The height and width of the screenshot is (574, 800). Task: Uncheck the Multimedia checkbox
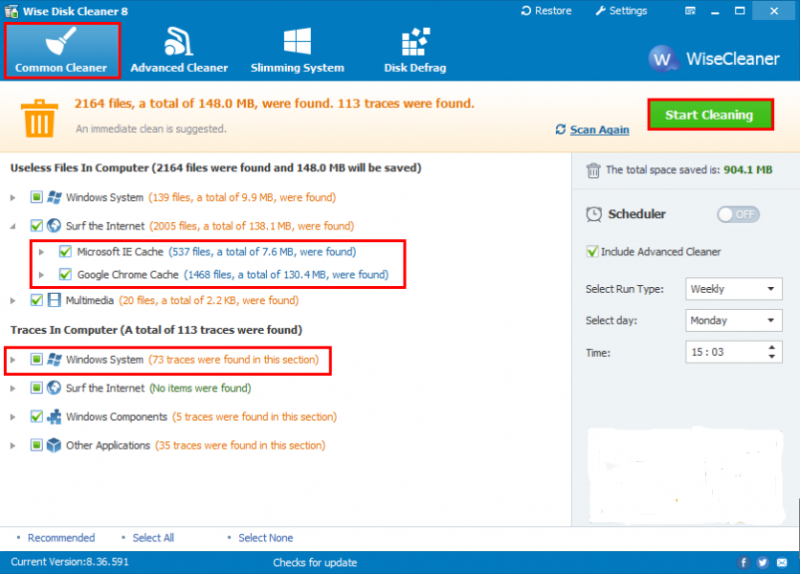tap(36, 300)
